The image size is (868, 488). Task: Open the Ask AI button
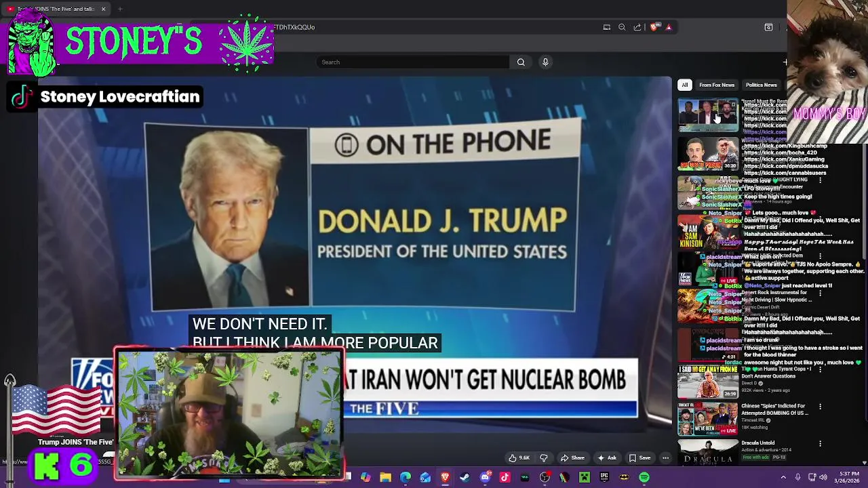pyautogui.click(x=607, y=457)
